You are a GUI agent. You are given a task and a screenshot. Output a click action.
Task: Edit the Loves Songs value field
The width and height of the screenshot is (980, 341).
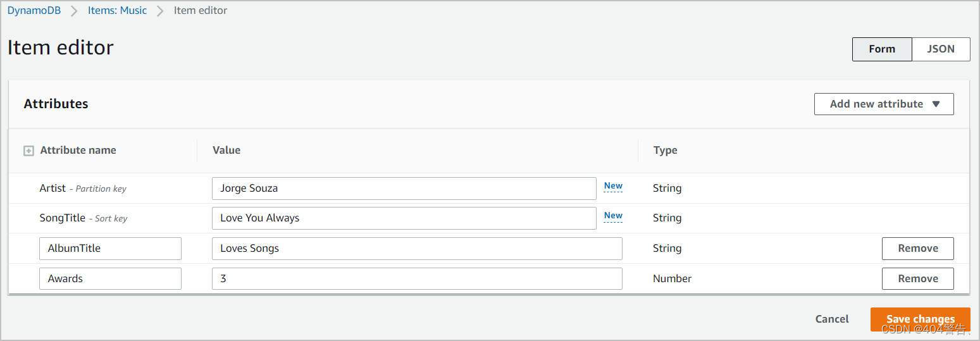point(416,248)
